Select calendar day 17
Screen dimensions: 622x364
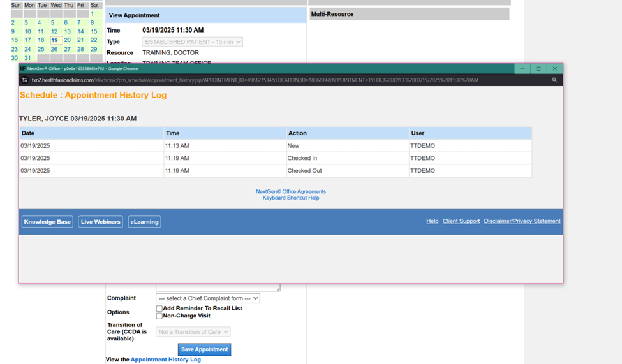pyautogui.click(x=27, y=40)
